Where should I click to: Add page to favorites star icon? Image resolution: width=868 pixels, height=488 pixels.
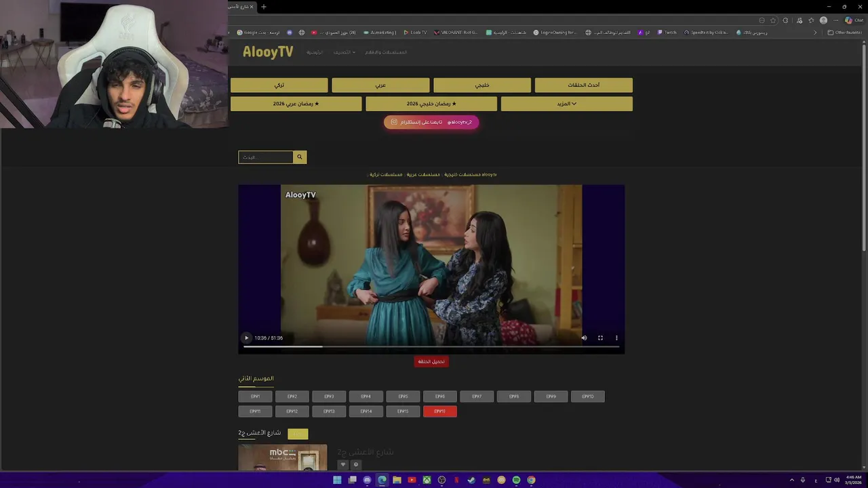(773, 20)
